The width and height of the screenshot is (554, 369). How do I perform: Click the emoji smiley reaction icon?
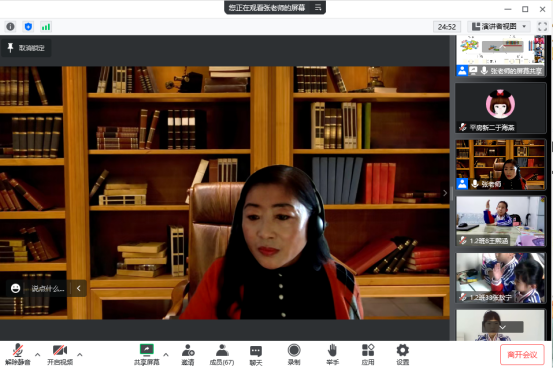[15, 288]
